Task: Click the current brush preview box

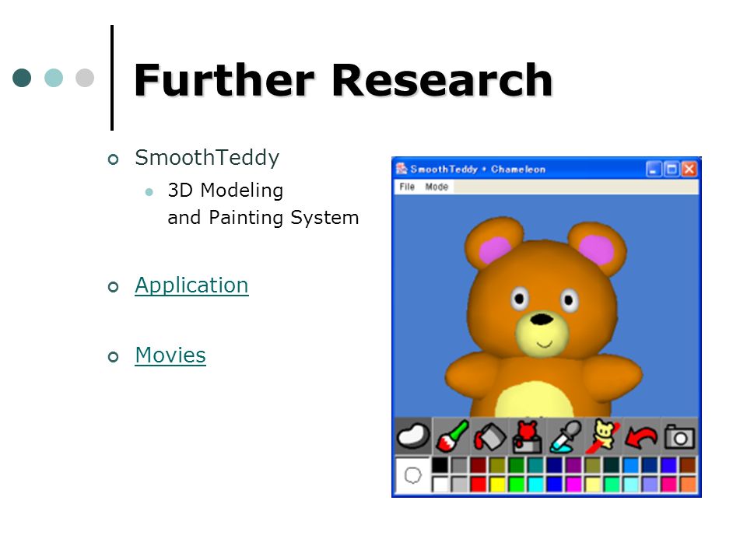Action: 412,474
